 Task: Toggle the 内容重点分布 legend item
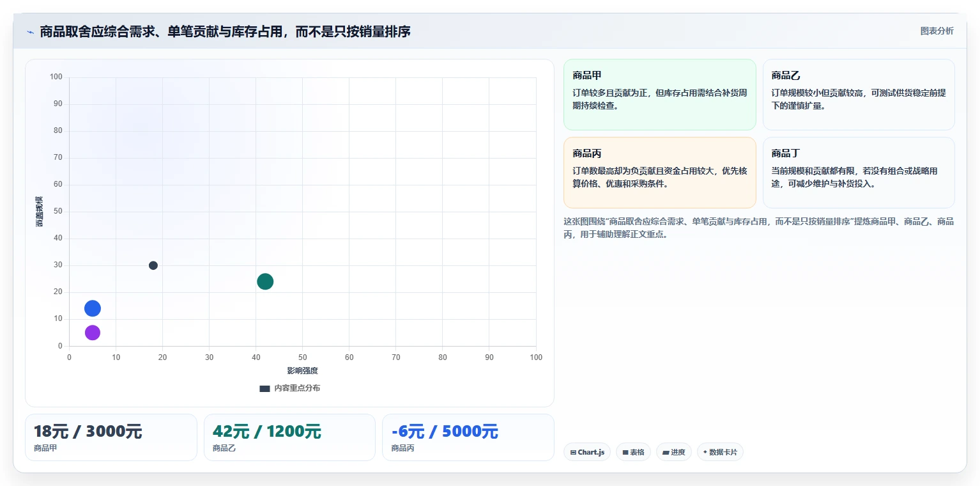point(289,388)
